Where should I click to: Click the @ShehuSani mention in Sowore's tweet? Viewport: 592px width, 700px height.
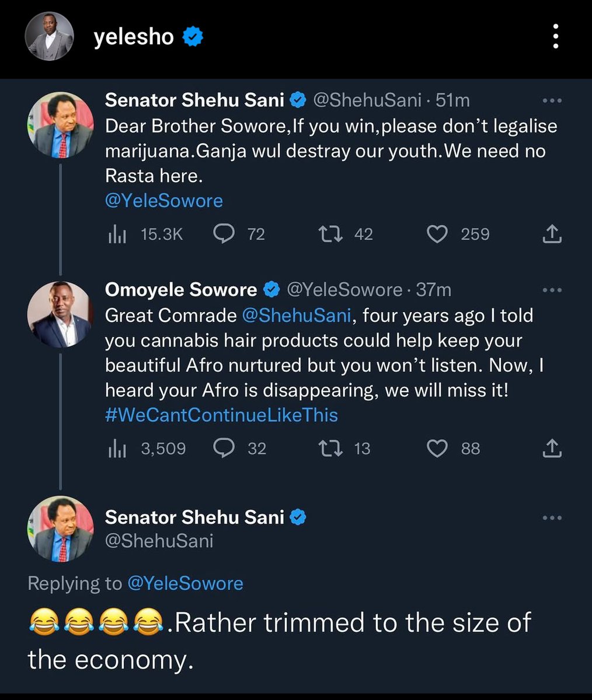pos(297,316)
